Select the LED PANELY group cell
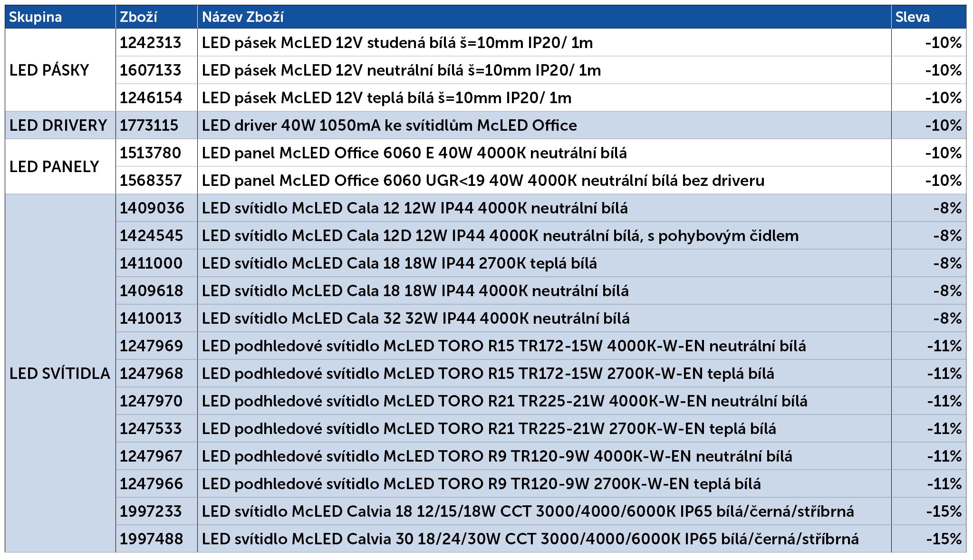The width and height of the screenshot is (973, 560). click(x=60, y=167)
